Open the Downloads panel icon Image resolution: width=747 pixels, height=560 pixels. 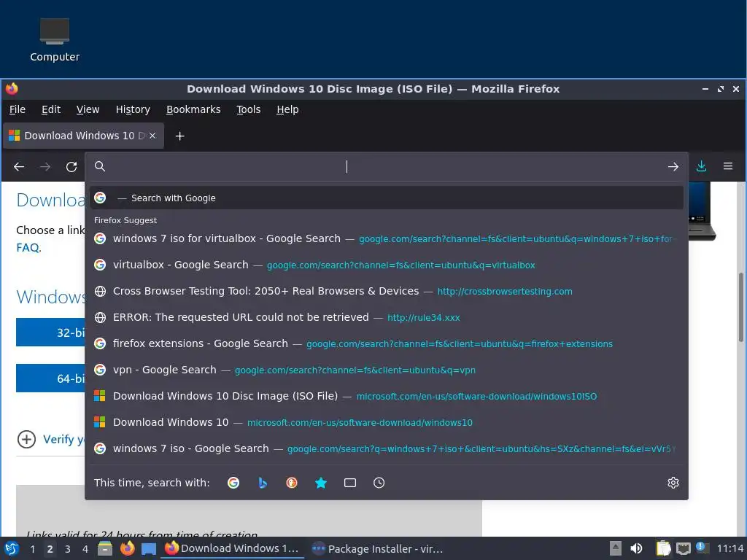tap(701, 166)
